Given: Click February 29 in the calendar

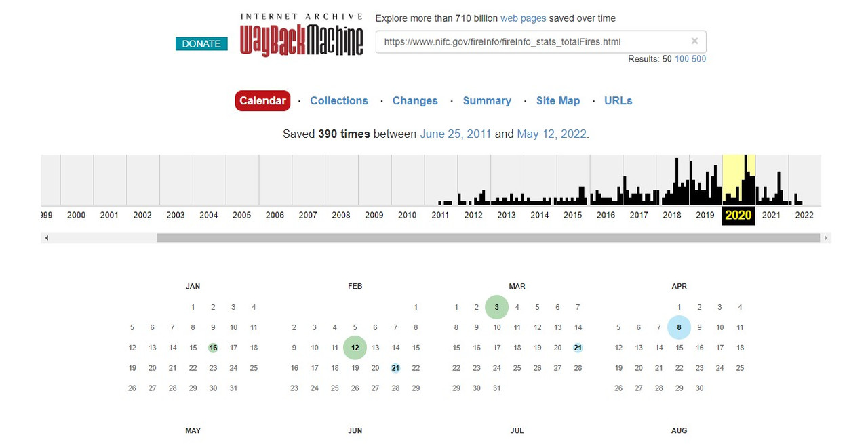Looking at the screenshot, I should point(416,388).
